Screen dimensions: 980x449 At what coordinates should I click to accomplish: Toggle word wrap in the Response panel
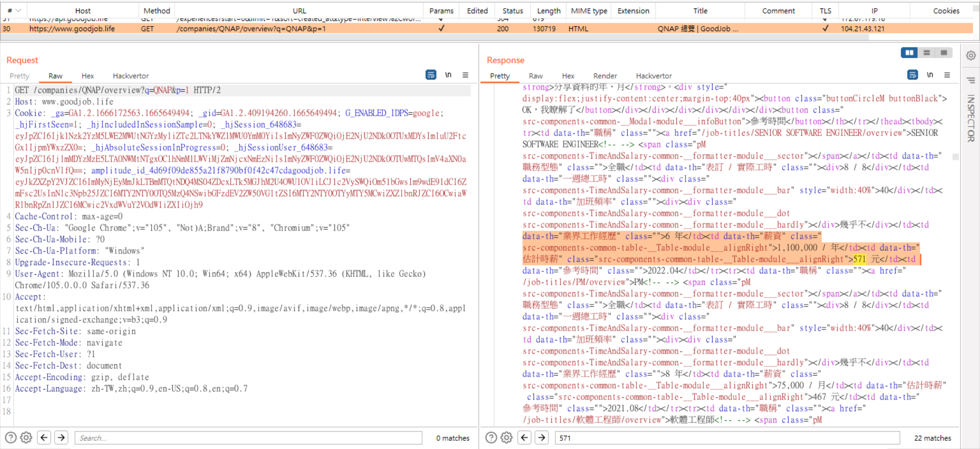coord(913,75)
